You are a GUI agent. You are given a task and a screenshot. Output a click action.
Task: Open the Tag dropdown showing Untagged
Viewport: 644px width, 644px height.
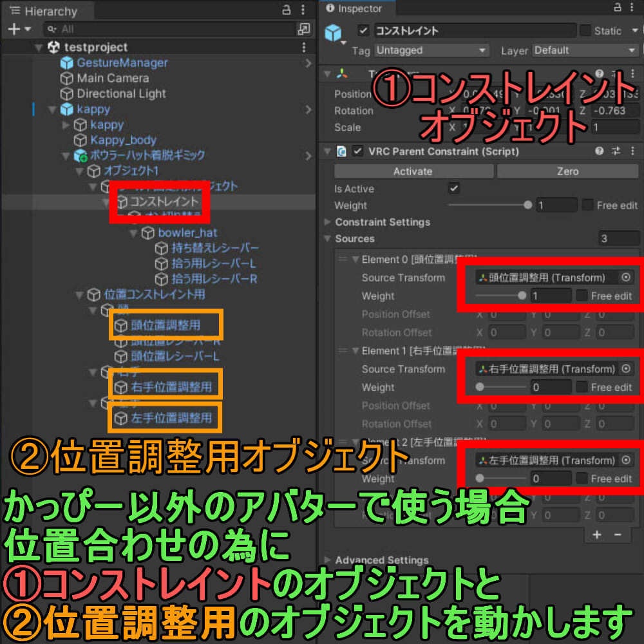pos(430,50)
